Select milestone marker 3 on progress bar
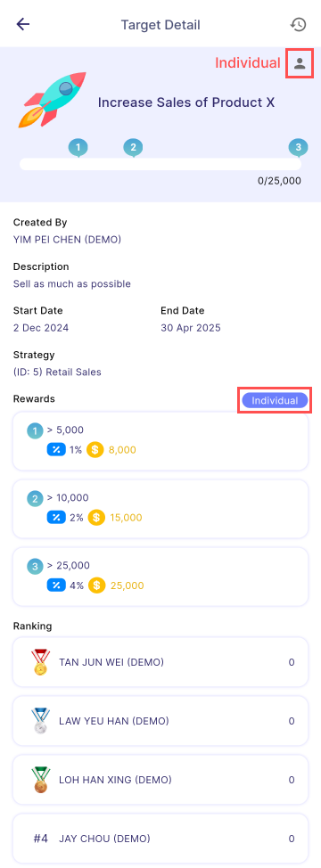Screen dimensions: 321x868 (x=298, y=148)
